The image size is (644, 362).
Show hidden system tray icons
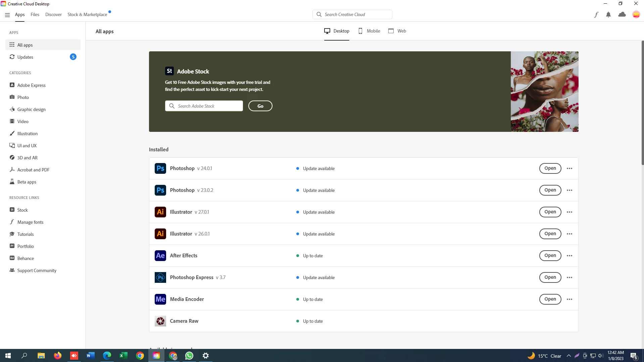(569, 356)
